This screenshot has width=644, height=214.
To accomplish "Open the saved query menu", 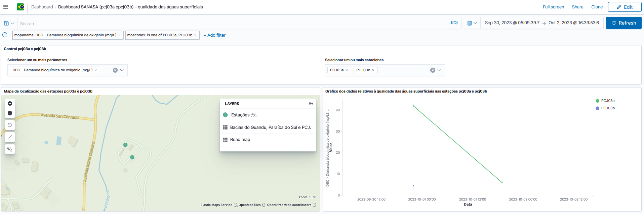I will click(9, 23).
